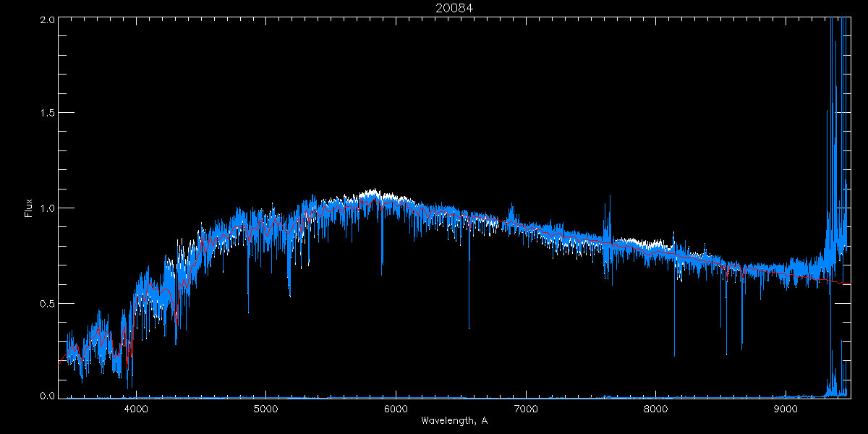Image resolution: width=868 pixels, height=434 pixels.
Task: Click the 5000 wavelength tick label
Action: [265, 409]
